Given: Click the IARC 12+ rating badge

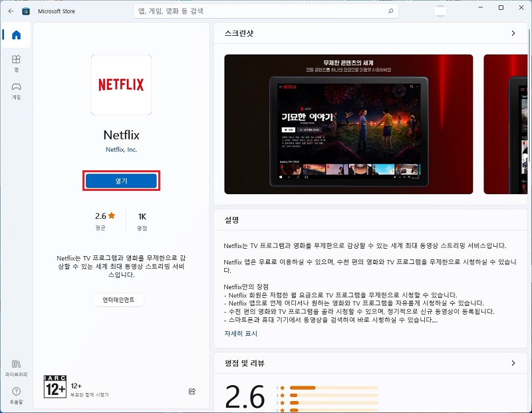Looking at the screenshot, I should [x=55, y=386].
